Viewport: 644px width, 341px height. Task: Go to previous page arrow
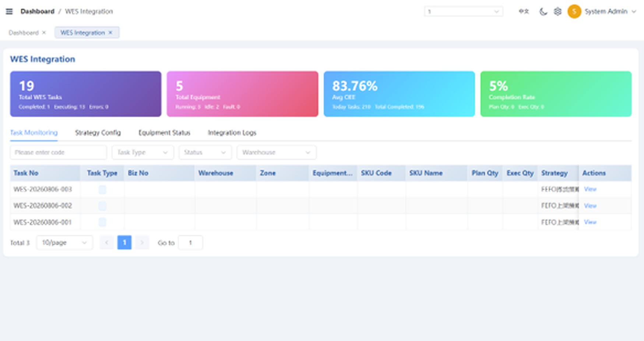pos(107,242)
